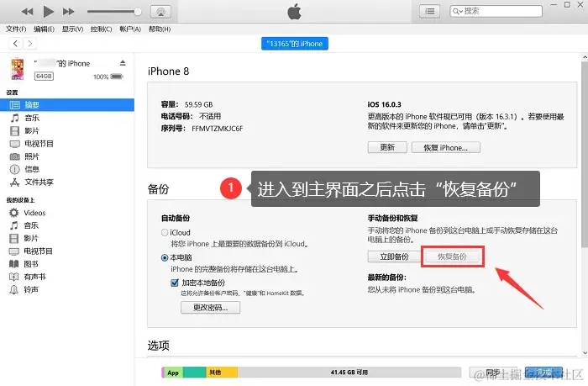Select the 本电脑 backup radio button
588x386 pixels.
click(165, 257)
